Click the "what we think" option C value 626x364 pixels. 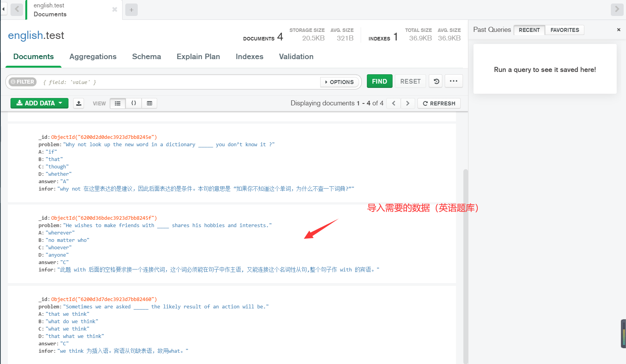[x=67, y=329]
